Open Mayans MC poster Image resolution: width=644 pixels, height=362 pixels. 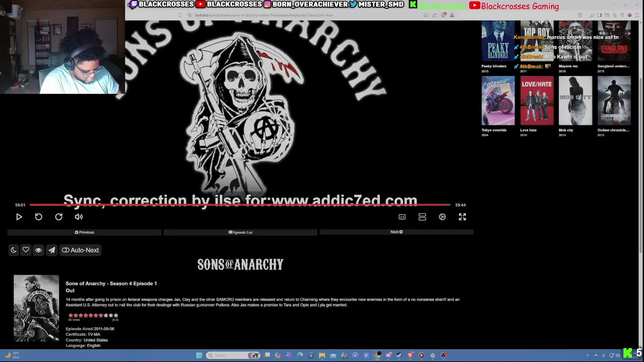coord(576,41)
